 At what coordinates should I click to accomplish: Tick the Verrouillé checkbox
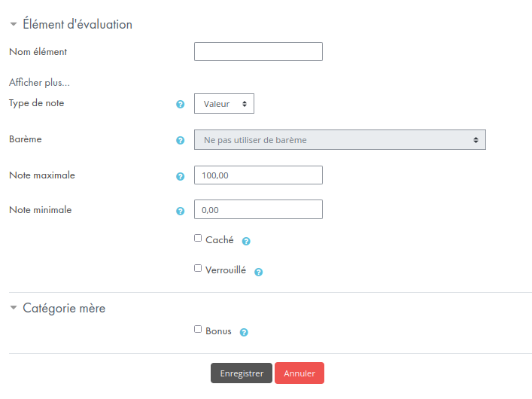[x=198, y=268]
